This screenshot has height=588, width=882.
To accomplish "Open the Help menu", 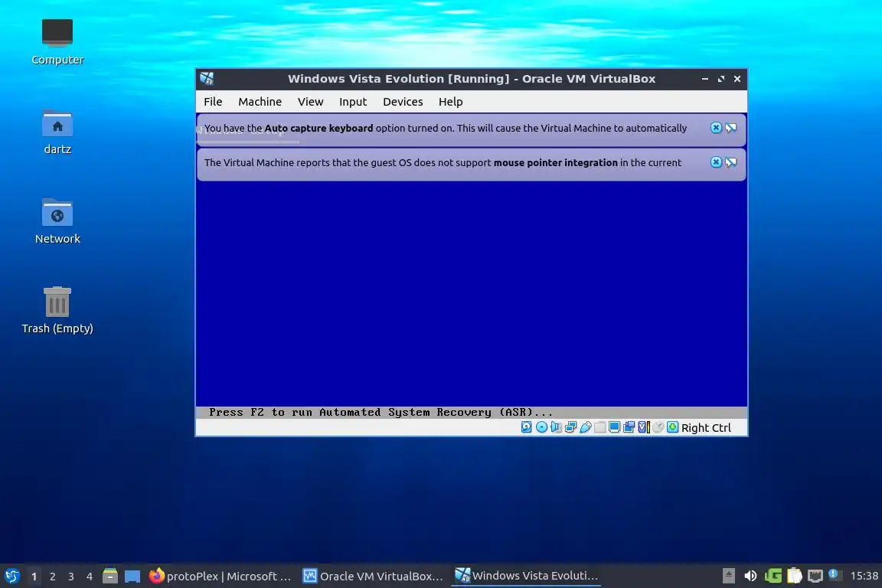I will 450,102.
